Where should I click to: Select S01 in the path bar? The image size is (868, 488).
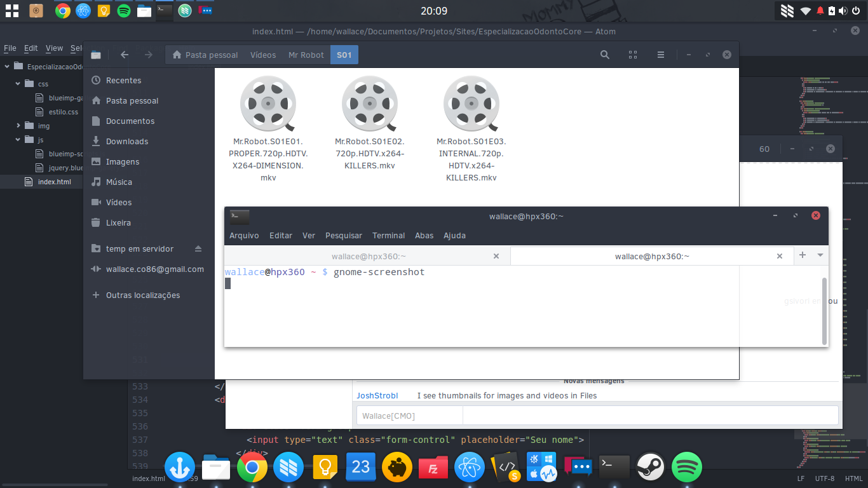click(x=344, y=55)
